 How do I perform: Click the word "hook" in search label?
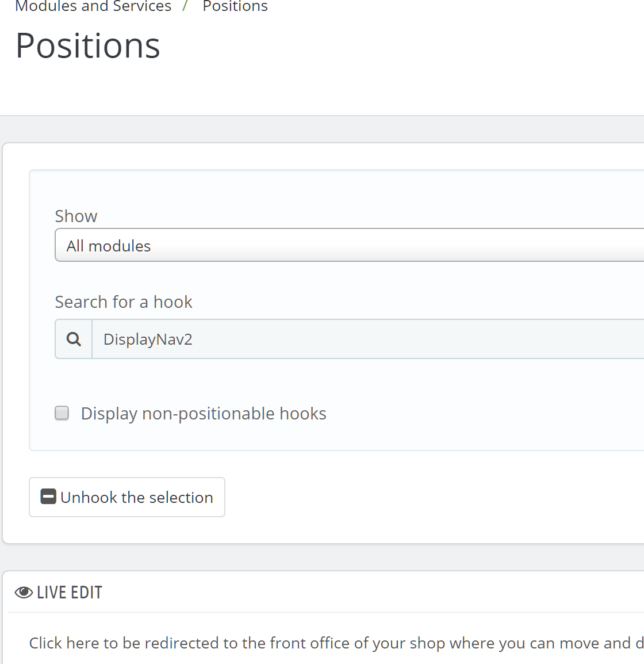point(173,302)
